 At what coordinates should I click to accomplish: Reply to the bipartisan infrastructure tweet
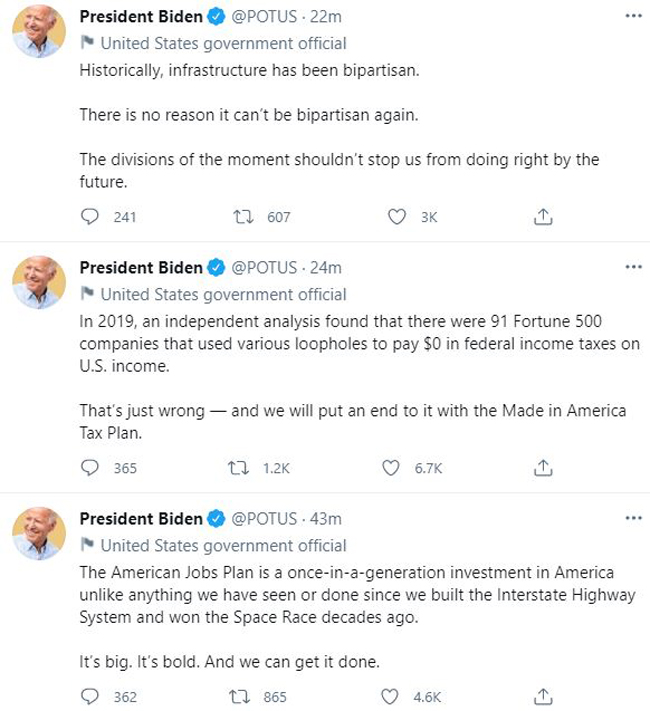[x=90, y=216]
